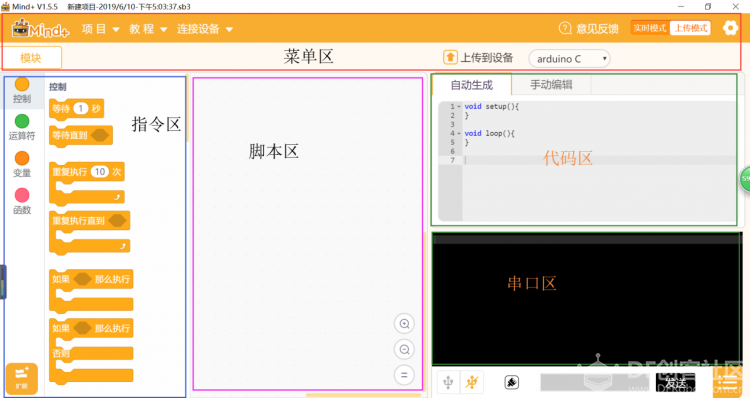This screenshot has width=750, height=398.
Task: Zoom in the script area
Action: pos(404,324)
